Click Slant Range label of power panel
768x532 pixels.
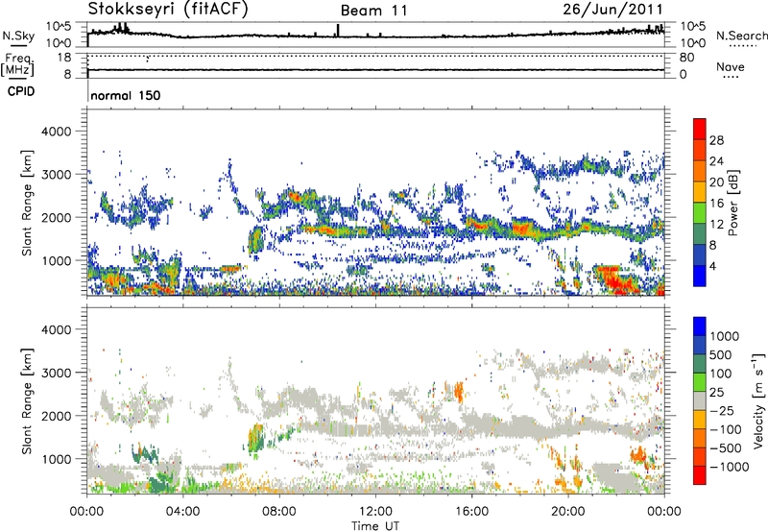click(x=27, y=203)
